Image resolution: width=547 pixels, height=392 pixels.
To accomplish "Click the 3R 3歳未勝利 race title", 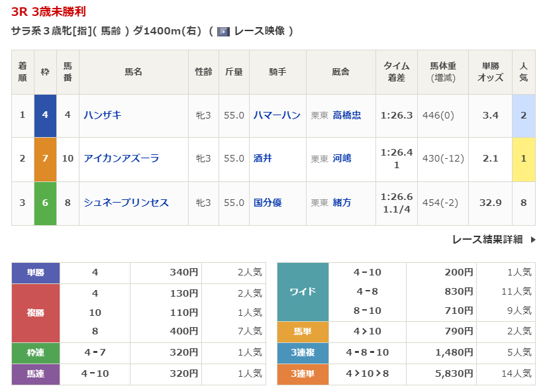I will (48, 12).
